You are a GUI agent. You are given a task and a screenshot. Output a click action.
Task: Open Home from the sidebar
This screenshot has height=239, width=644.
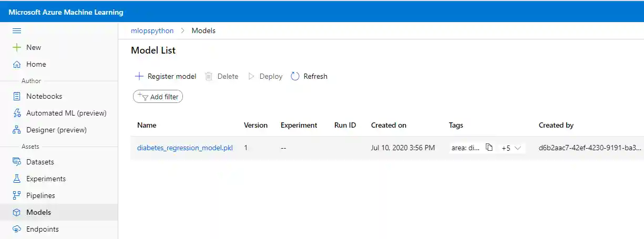point(36,64)
